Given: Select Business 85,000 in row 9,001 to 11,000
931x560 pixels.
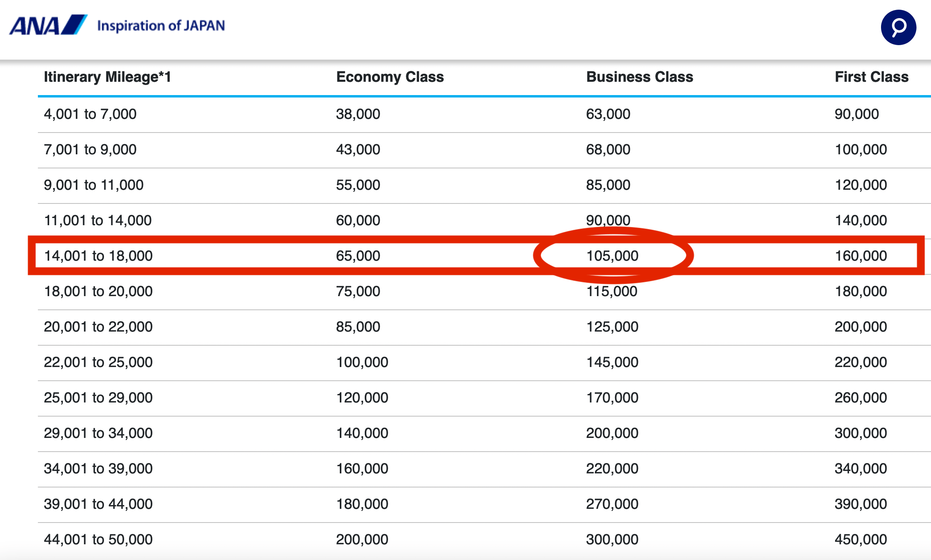Looking at the screenshot, I should click(608, 185).
